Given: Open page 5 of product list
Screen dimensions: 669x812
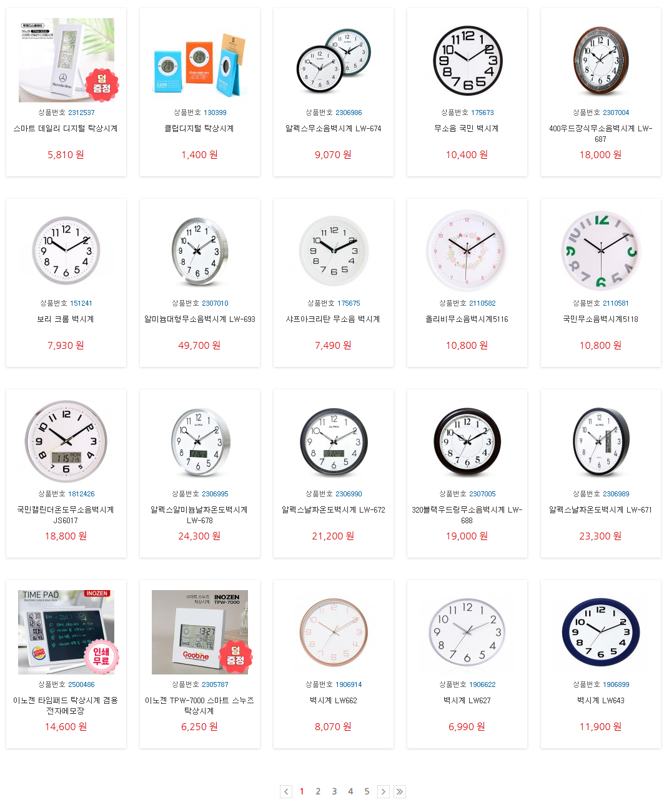Looking at the screenshot, I should click(x=367, y=791).
